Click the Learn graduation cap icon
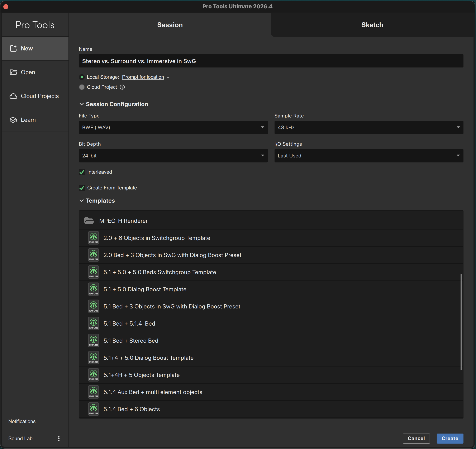 point(13,120)
